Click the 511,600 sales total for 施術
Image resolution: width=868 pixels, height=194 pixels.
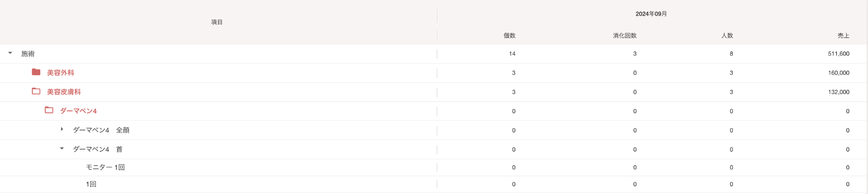point(839,53)
